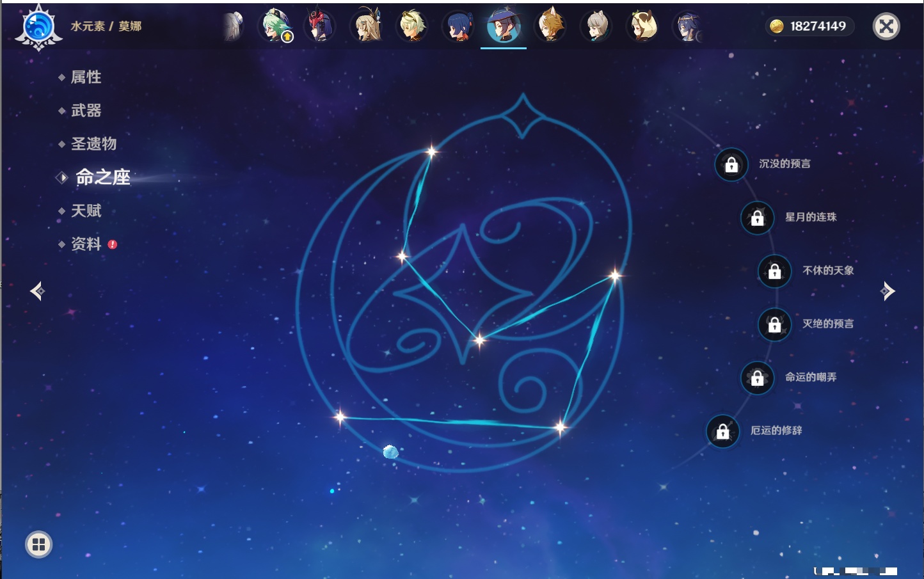Image resolution: width=924 pixels, height=579 pixels.
Task: Click lock icon for 厄运的修辞
Action: point(723,432)
